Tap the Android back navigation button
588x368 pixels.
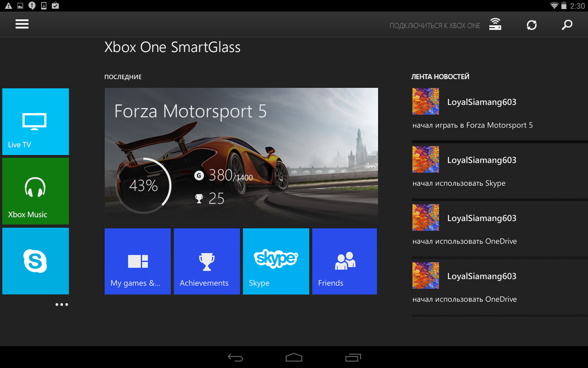[235, 357]
